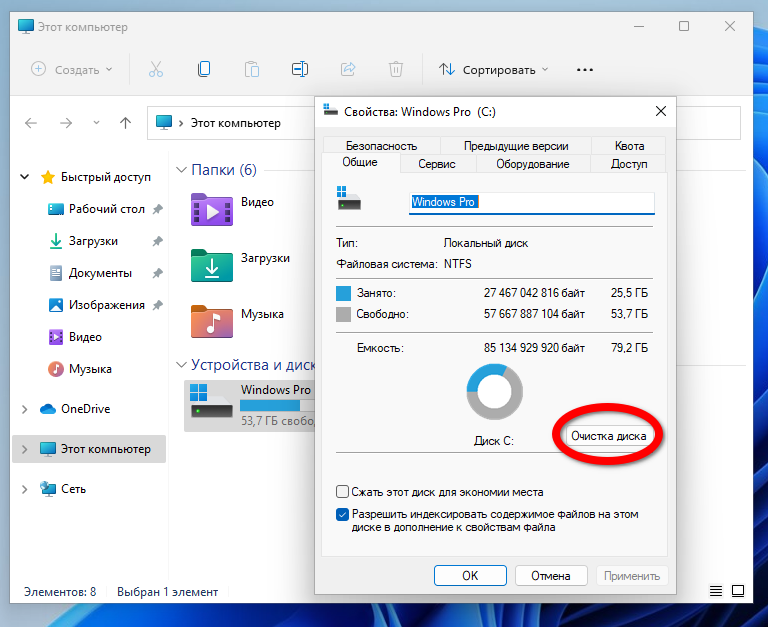This screenshot has height=627, width=768.
Task: Expand the OneDrive tree node
Action: coord(24,409)
